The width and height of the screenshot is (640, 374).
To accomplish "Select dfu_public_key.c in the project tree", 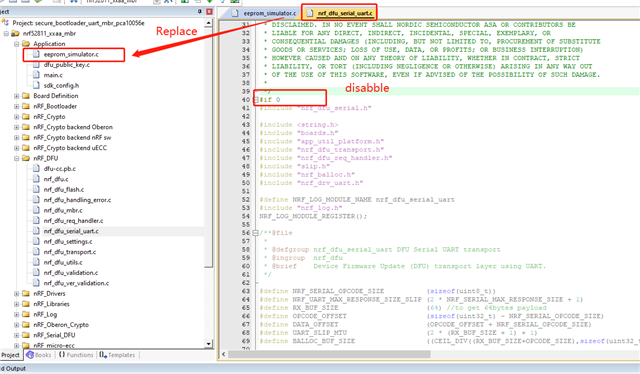I will coord(67,65).
